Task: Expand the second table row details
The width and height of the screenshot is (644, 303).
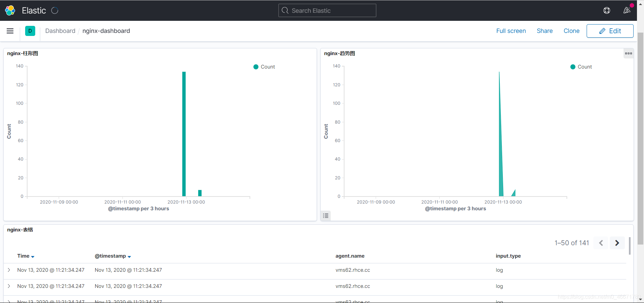Action: coord(9,286)
